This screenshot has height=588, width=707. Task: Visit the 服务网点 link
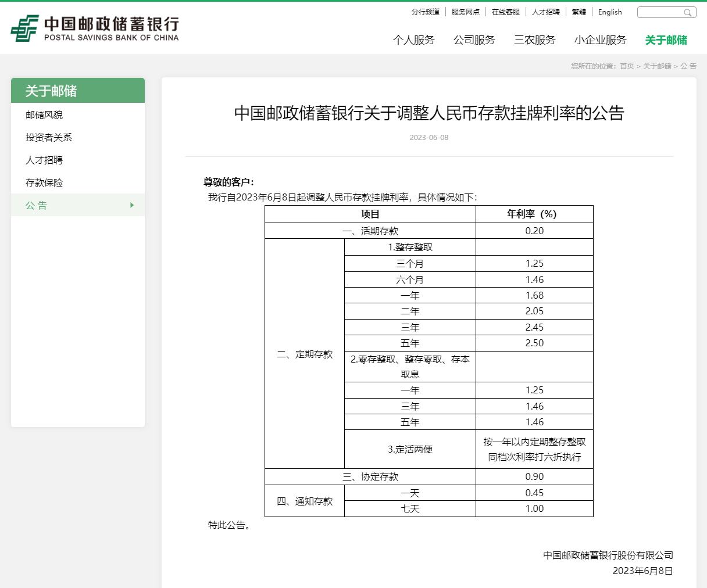(x=465, y=12)
